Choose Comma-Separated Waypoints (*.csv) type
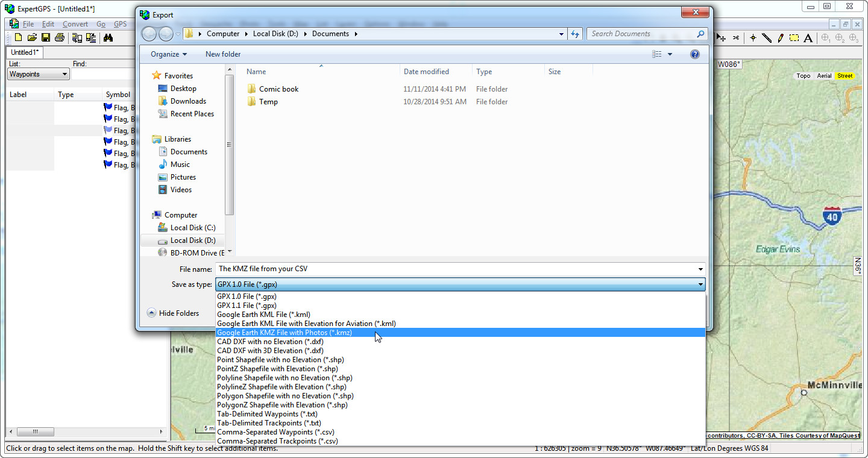868x458 pixels. point(461,432)
